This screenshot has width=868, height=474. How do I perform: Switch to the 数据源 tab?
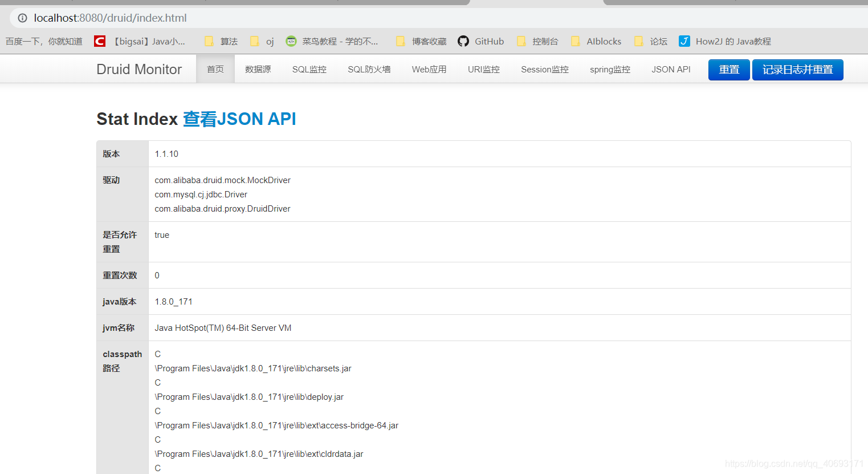click(x=258, y=69)
